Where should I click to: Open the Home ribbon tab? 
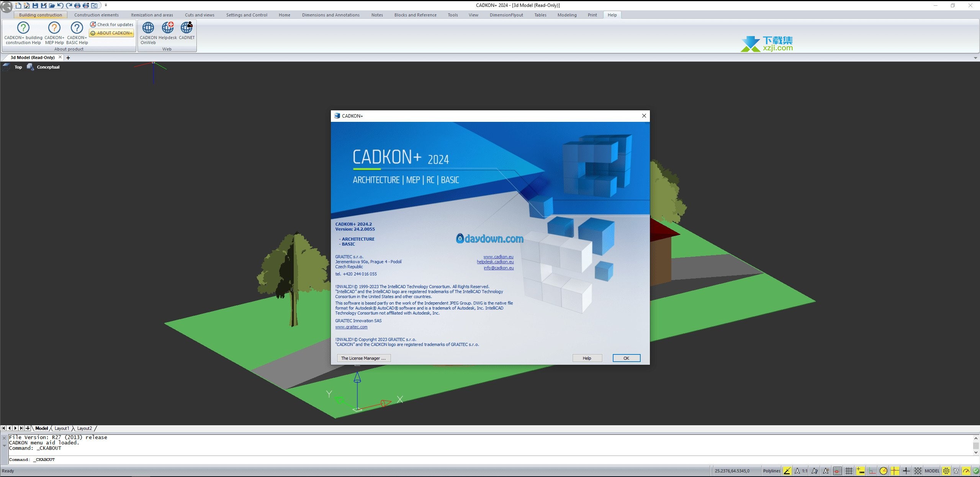(285, 15)
